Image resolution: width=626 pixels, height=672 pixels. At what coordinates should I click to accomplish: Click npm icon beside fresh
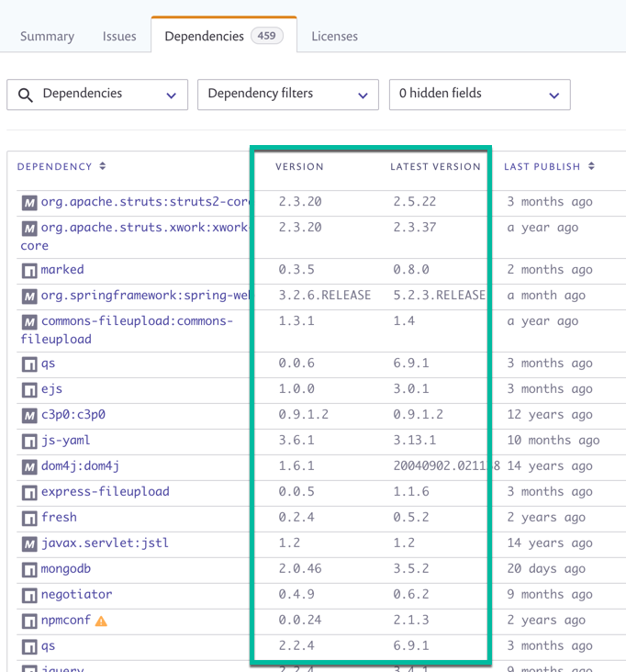[29, 519]
